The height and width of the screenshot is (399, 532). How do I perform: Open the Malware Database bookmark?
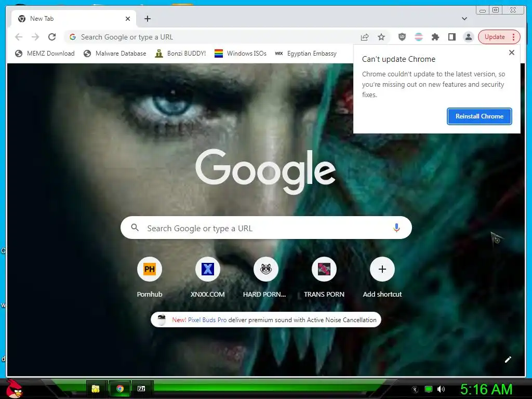point(115,54)
